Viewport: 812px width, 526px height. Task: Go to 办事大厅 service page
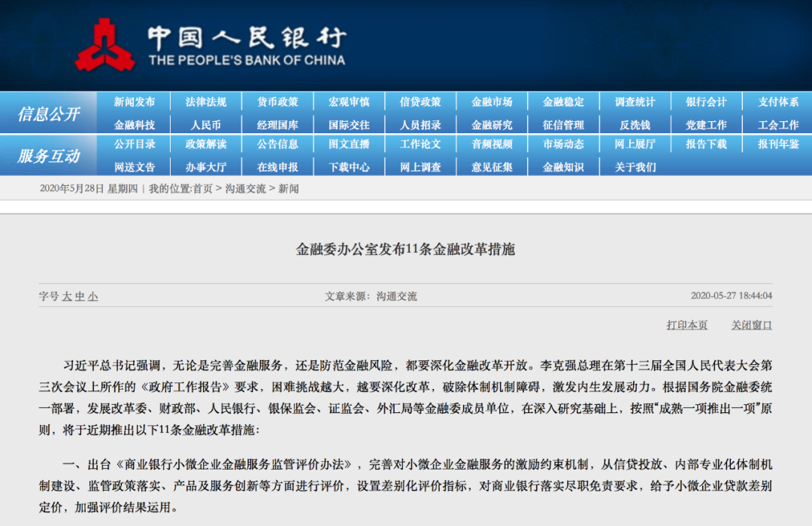206,167
